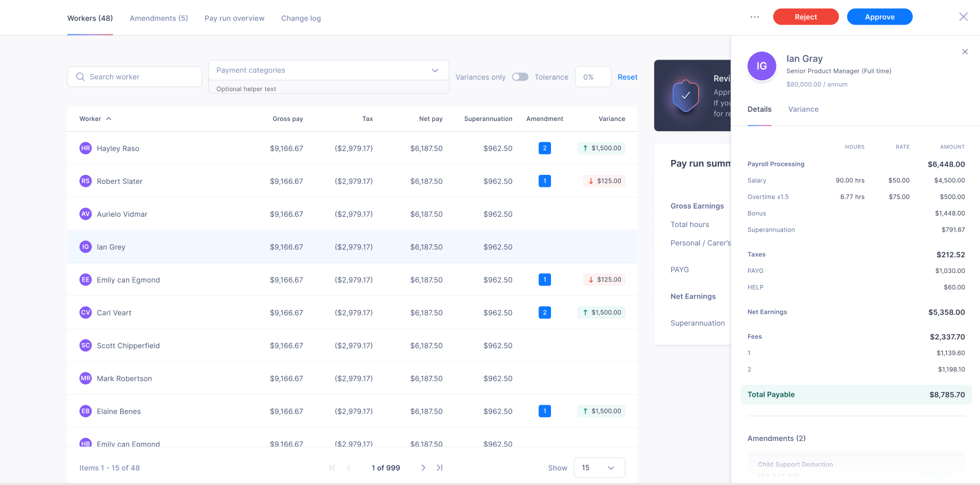Expand the Payment categories dropdown

point(329,70)
